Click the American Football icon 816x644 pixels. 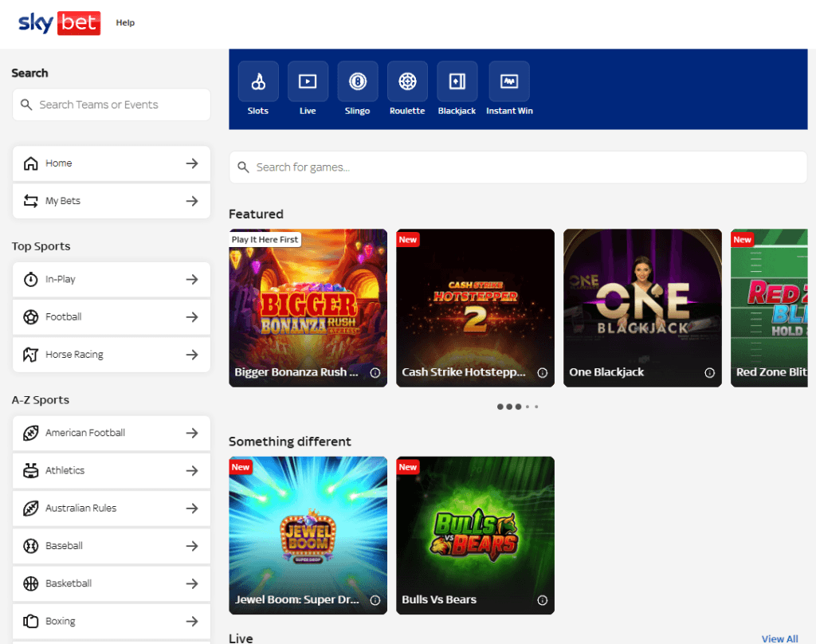coord(31,433)
